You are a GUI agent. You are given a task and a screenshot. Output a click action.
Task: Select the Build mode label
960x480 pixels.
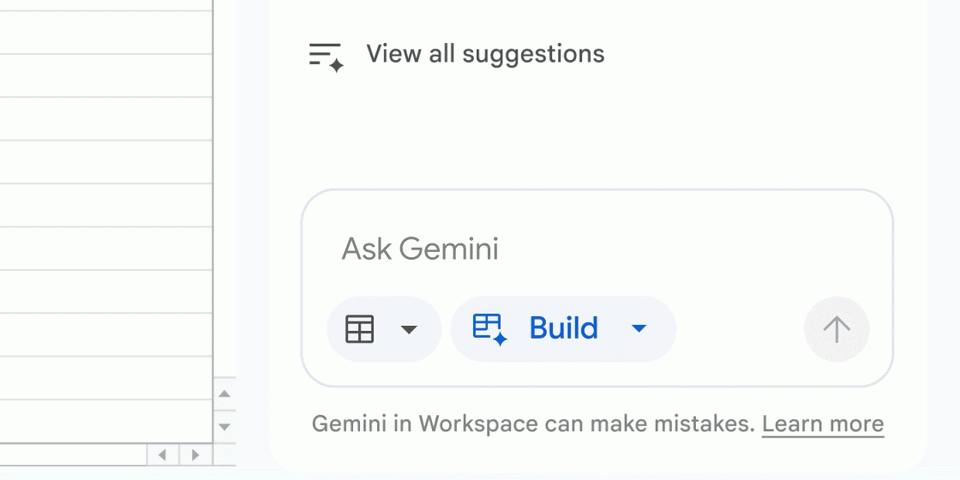[563, 329]
